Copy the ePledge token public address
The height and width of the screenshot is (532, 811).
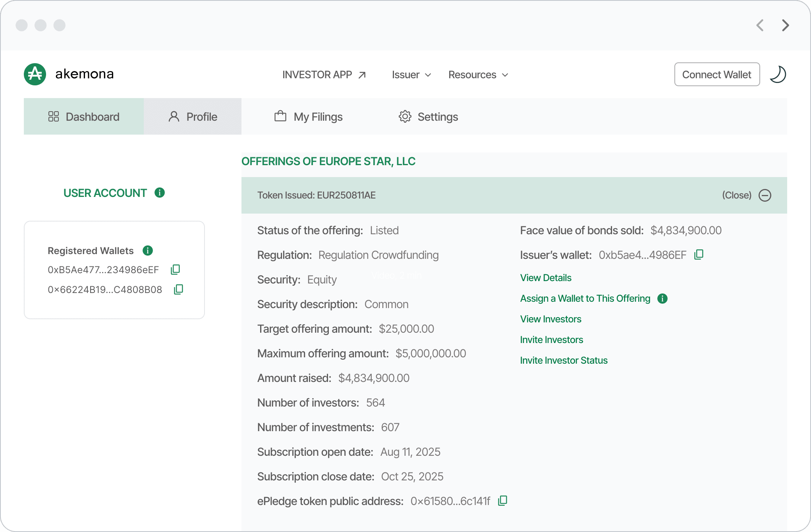tap(502, 501)
